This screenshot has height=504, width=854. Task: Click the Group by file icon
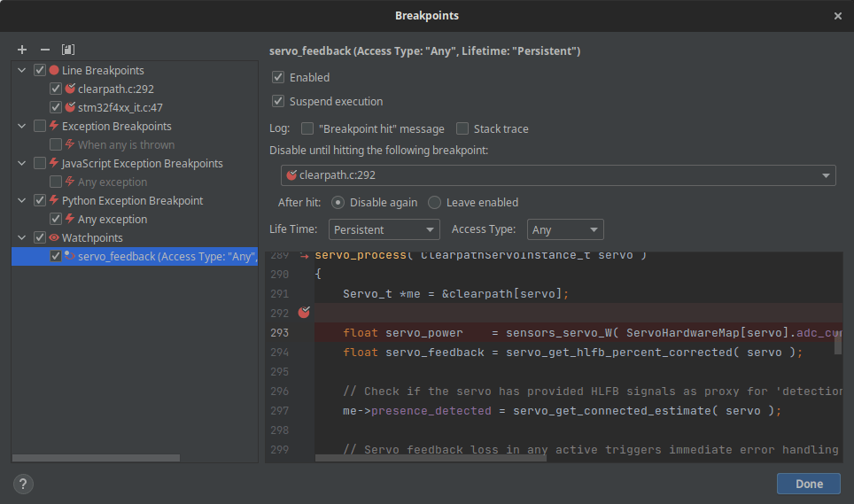68,50
